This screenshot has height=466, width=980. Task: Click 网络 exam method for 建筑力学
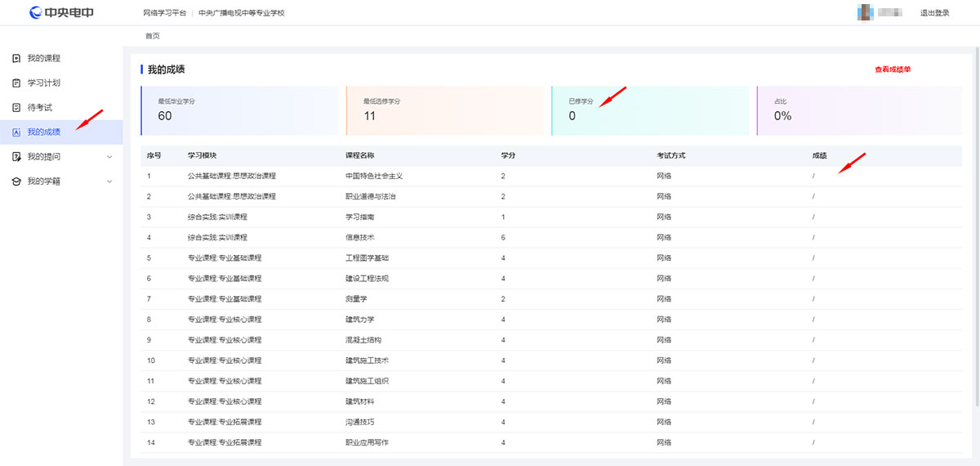tap(664, 319)
